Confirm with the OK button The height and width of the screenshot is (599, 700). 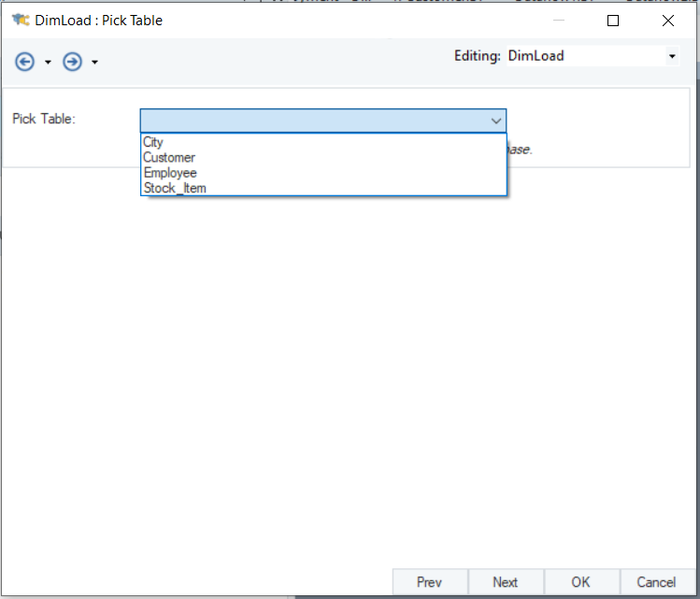pos(580,582)
